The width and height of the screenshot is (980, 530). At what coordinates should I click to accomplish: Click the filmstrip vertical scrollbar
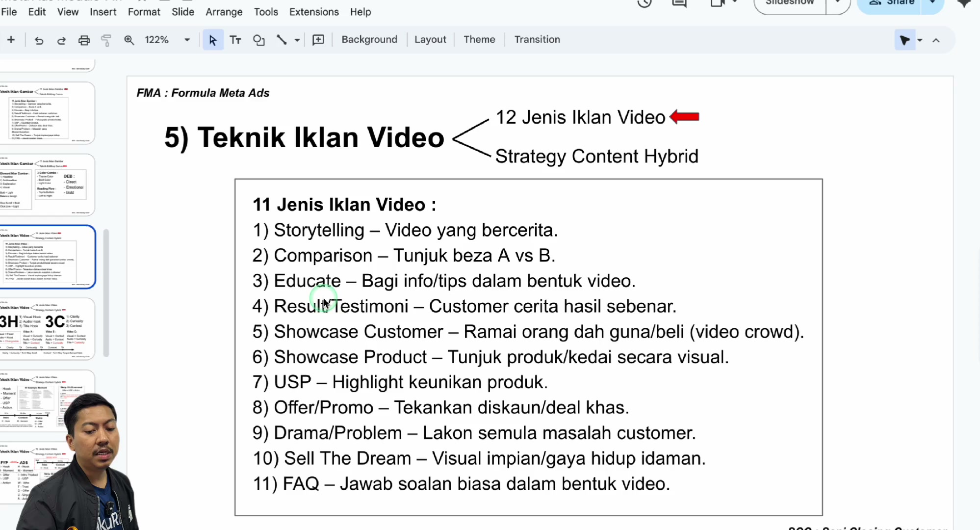(106, 293)
